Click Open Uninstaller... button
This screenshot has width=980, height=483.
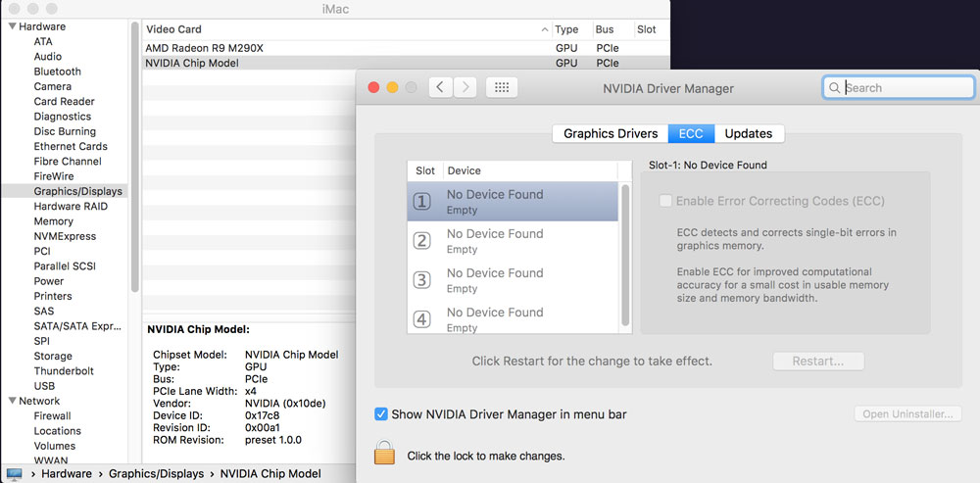coord(907,413)
